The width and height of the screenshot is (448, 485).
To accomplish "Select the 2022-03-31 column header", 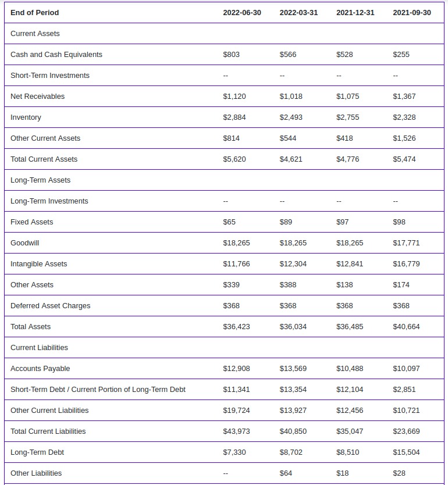I will (x=298, y=13).
